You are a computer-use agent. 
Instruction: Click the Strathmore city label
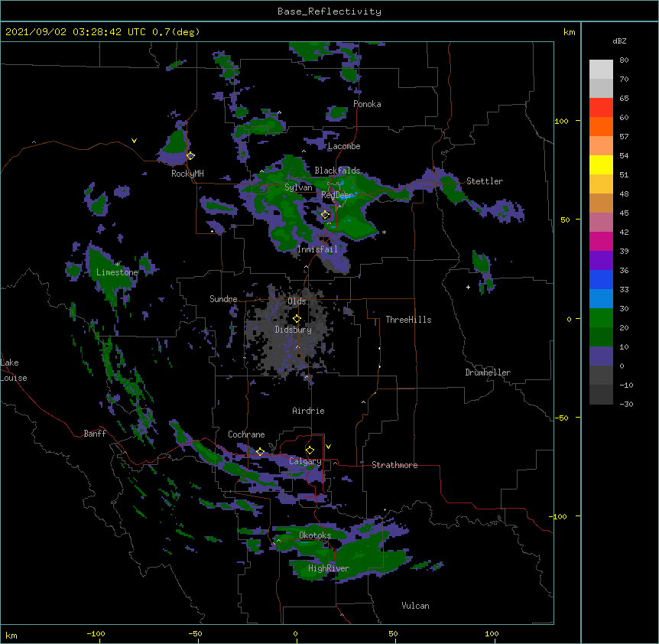pyautogui.click(x=394, y=465)
